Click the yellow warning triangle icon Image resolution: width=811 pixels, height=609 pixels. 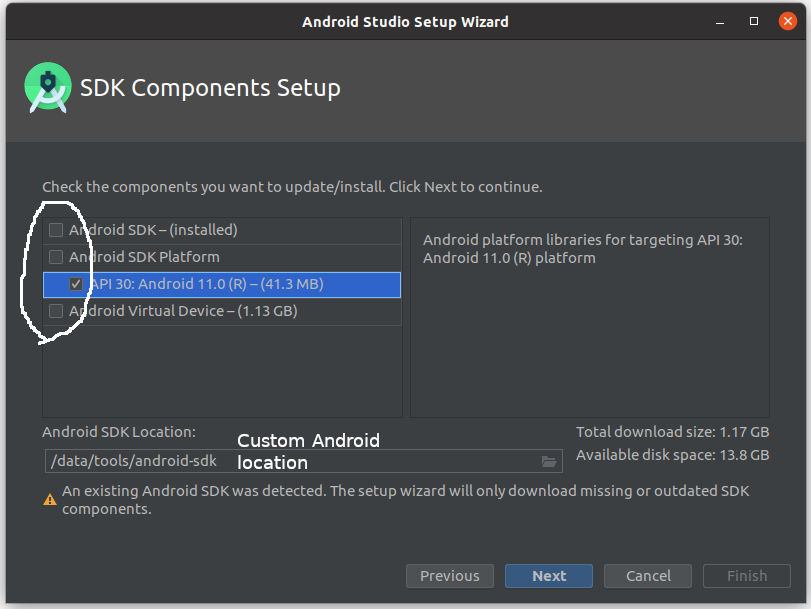tap(50, 500)
